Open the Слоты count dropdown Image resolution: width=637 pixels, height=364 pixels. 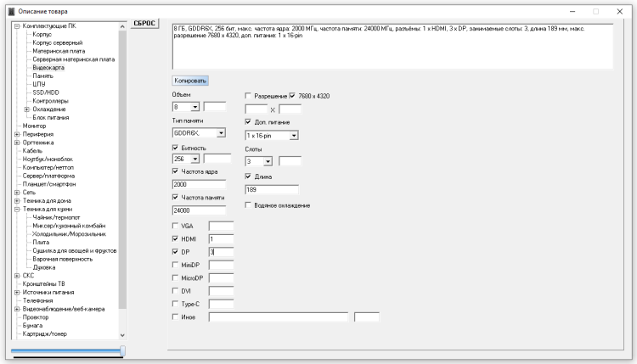[268, 161]
